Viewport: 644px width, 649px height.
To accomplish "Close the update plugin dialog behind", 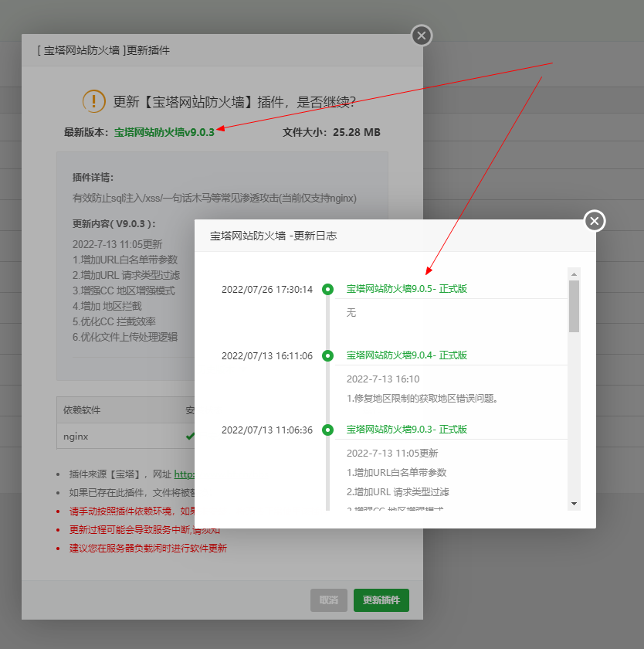I will point(422,36).
